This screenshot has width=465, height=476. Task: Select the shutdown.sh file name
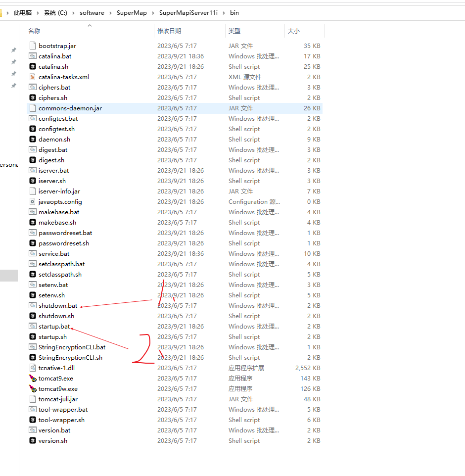pyautogui.click(x=56, y=316)
